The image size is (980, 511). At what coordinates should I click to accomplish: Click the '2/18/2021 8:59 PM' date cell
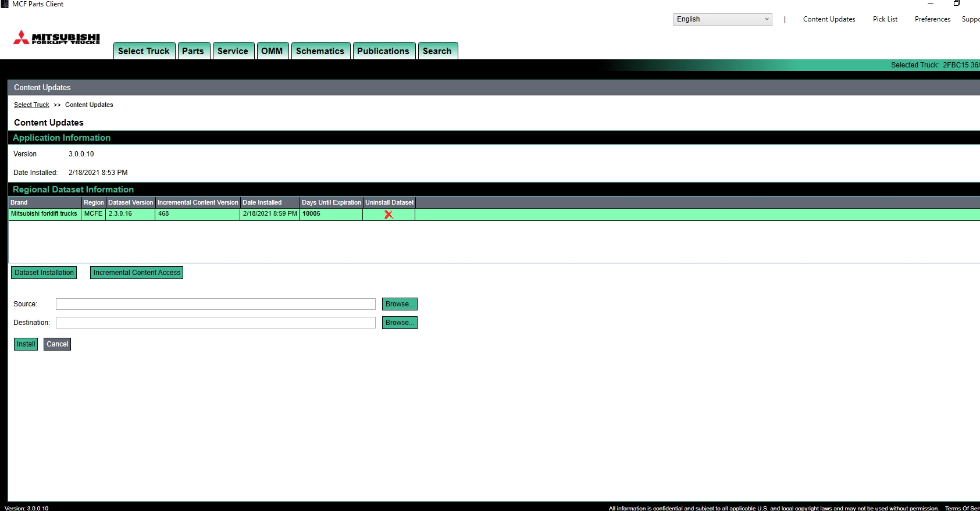[x=270, y=214]
